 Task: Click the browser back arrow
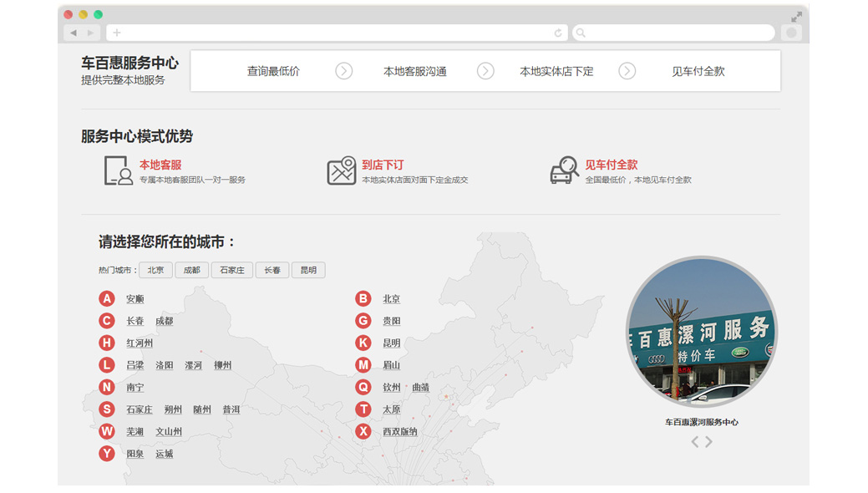[73, 33]
